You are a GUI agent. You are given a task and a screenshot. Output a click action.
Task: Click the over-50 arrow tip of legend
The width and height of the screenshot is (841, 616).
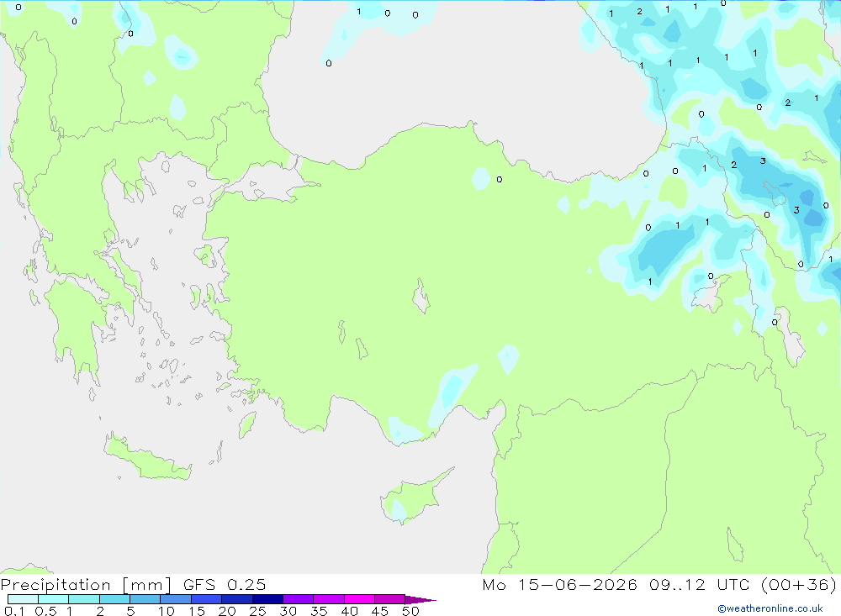420,600
